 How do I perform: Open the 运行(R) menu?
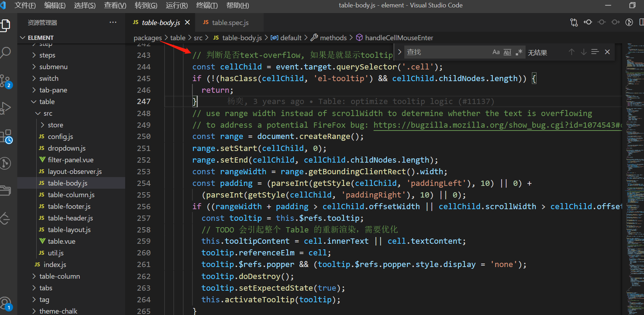click(x=177, y=5)
